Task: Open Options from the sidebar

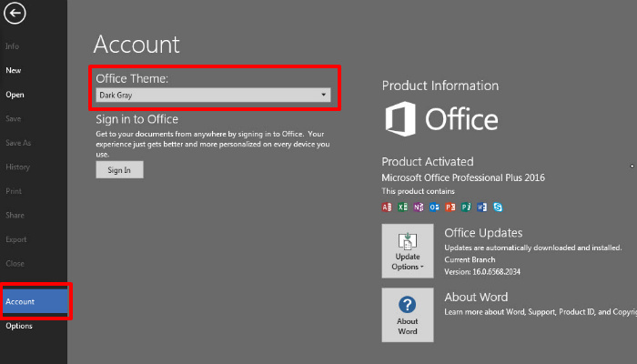Action: (x=19, y=326)
